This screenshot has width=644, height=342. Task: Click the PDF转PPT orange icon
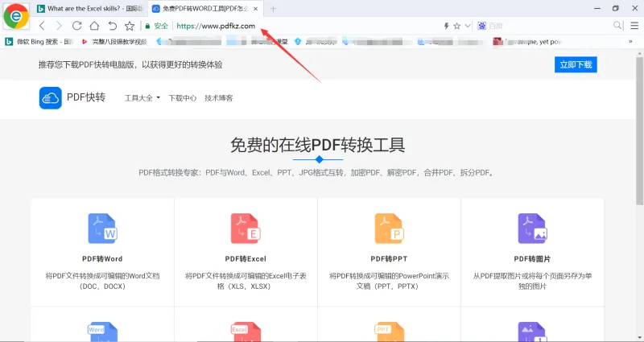coord(389,229)
